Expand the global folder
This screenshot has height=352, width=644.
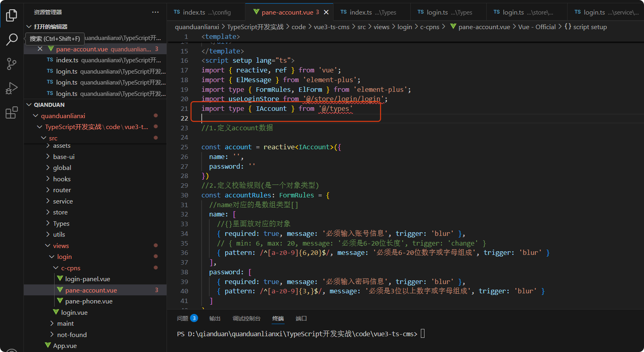point(48,168)
